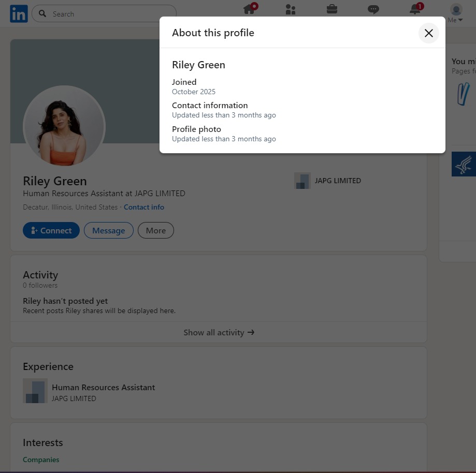This screenshot has height=473, width=476.
Task: Open Riley Green's profile photo
Action: tap(64, 127)
